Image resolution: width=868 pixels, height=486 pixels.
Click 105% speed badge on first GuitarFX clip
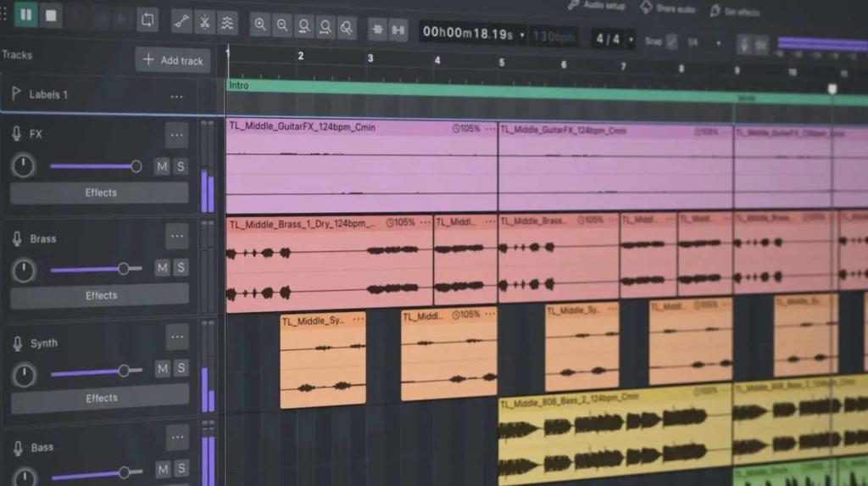pos(466,129)
